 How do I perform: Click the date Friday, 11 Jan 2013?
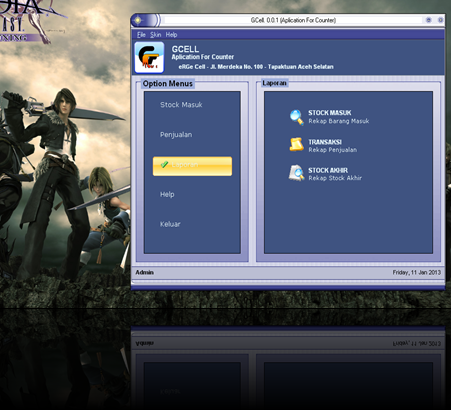pos(417,272)
